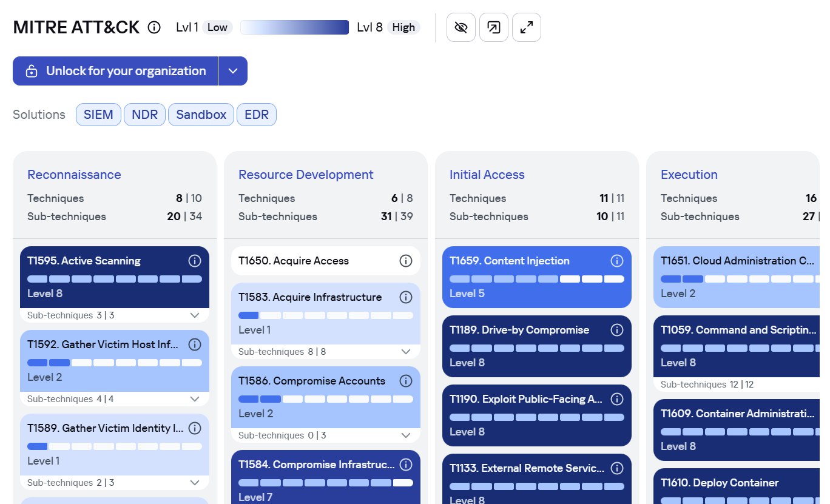Open the Reconnaissance tactic link
This screenshot has height=504, width=830.
(74, 175)
